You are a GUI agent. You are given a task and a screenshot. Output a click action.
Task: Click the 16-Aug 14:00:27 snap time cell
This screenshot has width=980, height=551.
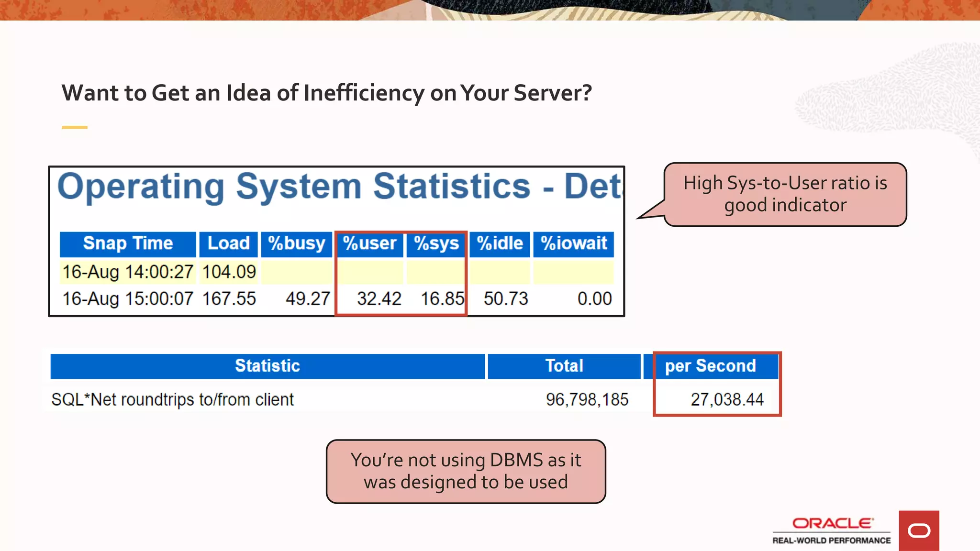[x=128, y=272]
